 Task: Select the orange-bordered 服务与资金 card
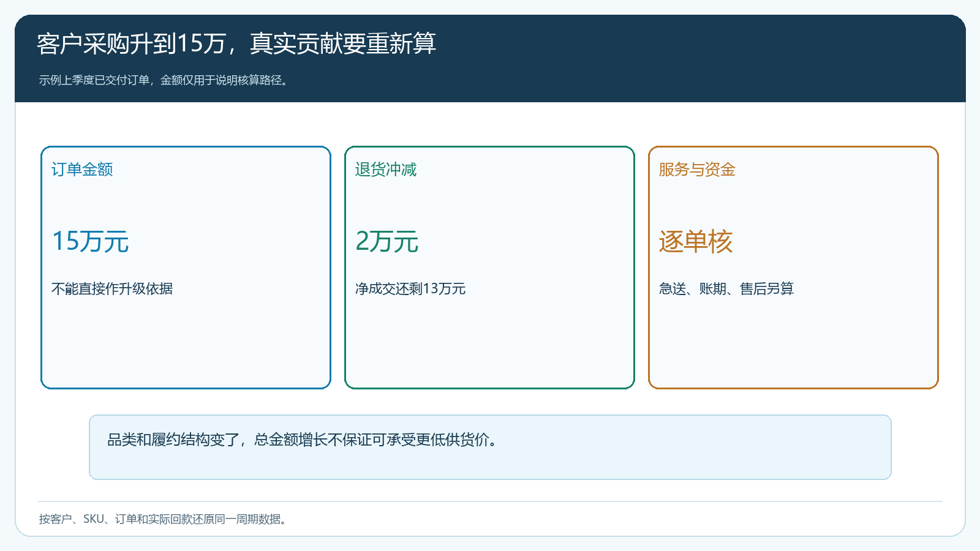point(793,268)
